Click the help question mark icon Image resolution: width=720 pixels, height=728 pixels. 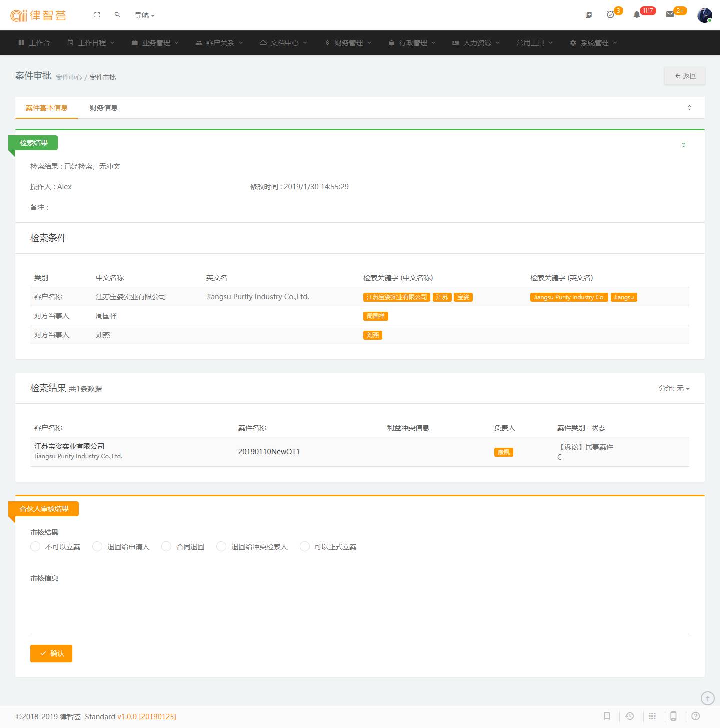coord(695,716)
